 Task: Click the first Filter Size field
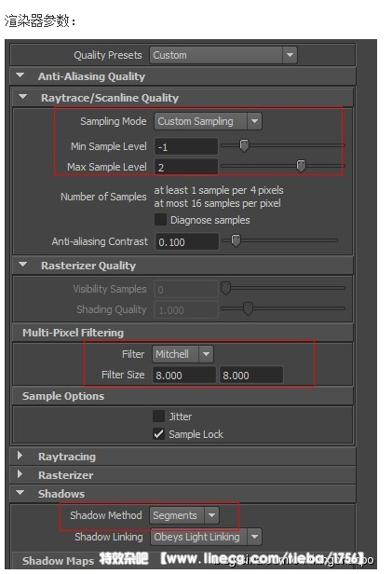click(184, 376)
